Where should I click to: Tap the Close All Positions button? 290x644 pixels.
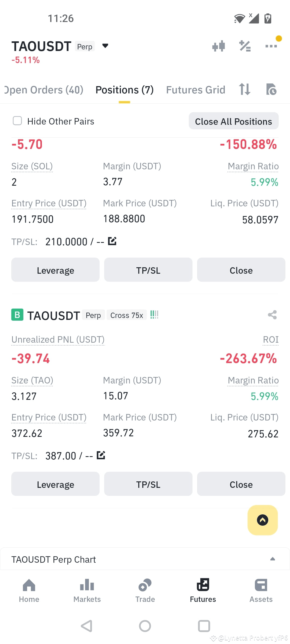click(x=234, y=121)
